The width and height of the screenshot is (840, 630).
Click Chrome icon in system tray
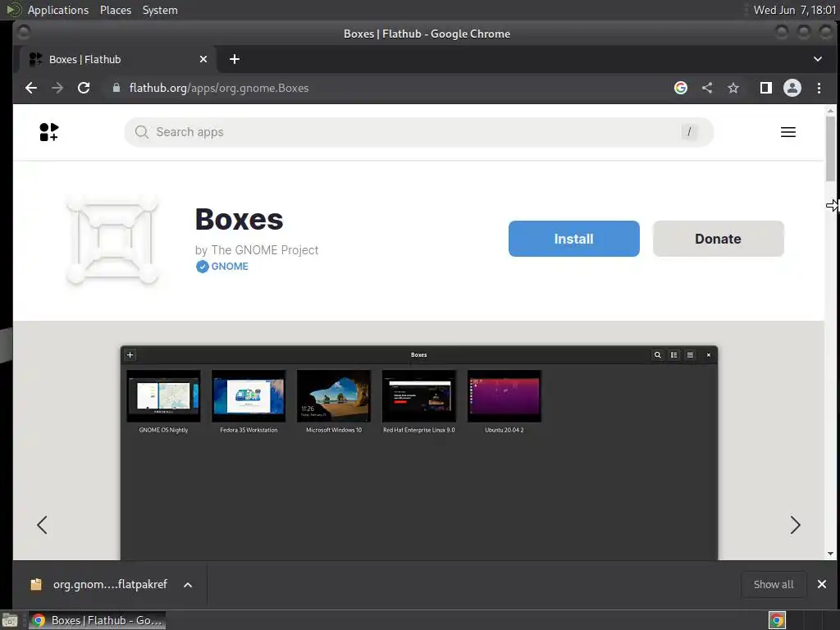click(777, 620)
